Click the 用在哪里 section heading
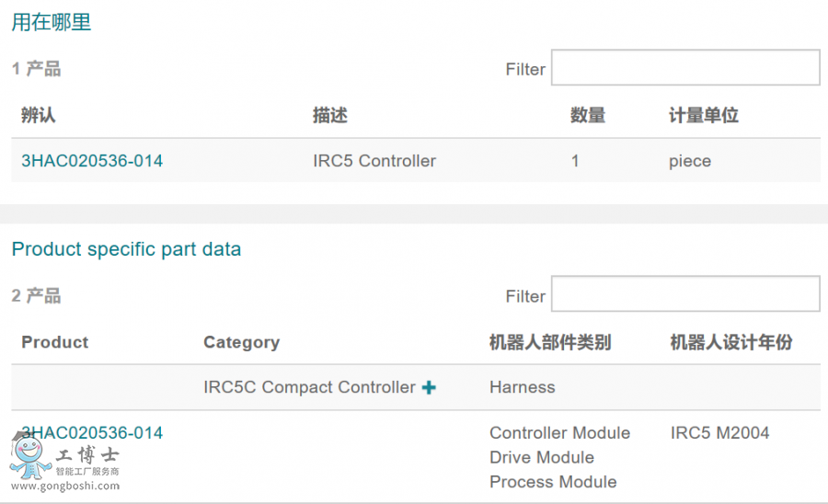The height and width of the screenshot is (504, 828). tap(52, 23)
